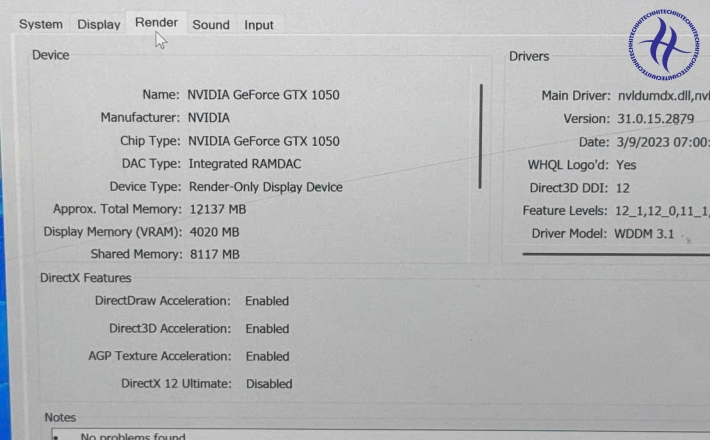Image resolution: width=710 pixels, height=440 pixels.
Task: Click driver version '31.0.15.2879'
Action: pyautogui.click(x=655, y=119)
